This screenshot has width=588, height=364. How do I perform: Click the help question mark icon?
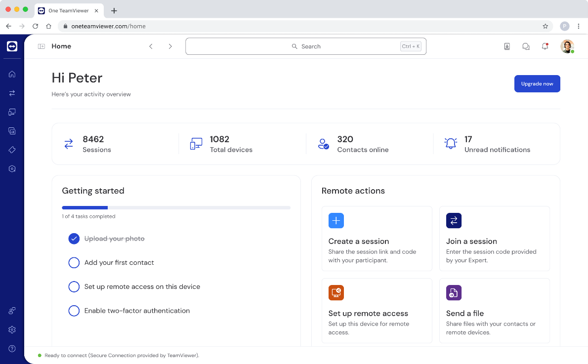[12, 349]
